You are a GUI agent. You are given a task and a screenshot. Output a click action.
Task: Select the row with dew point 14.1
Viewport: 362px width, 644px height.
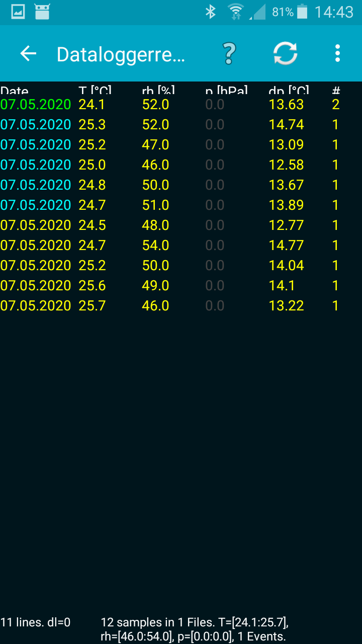tap(171, 286)
